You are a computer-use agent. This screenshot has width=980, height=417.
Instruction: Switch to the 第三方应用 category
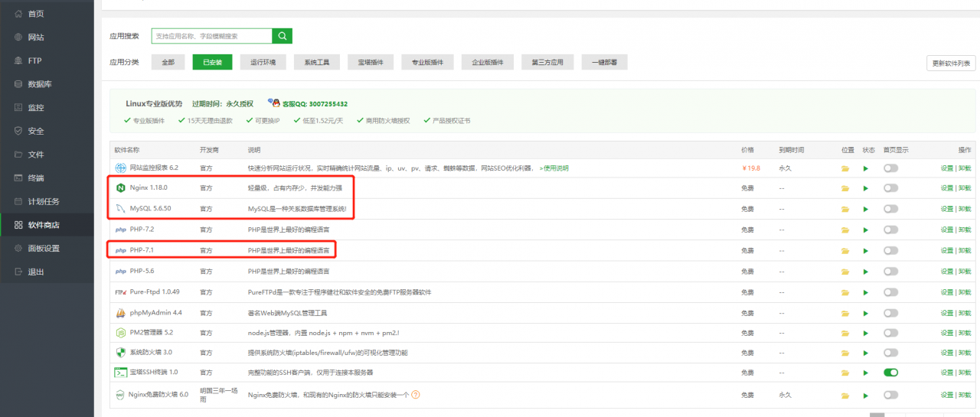(x=547, y=62)
